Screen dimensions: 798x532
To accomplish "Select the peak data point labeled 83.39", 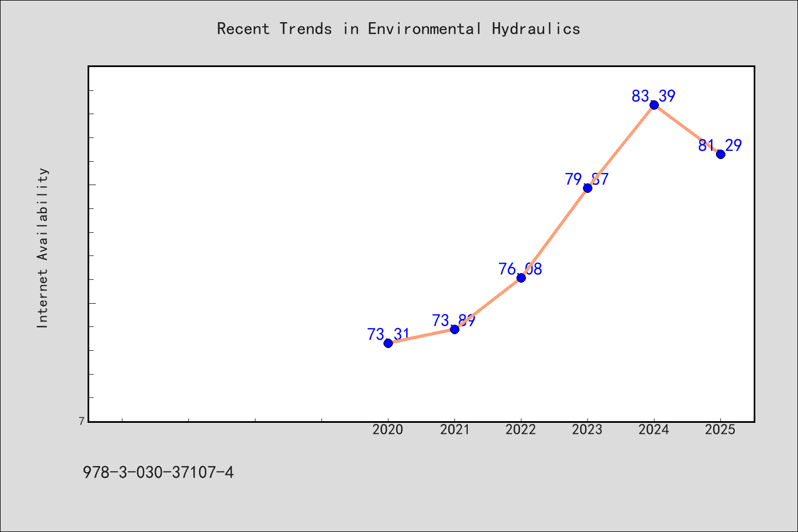I will point(654,105).
